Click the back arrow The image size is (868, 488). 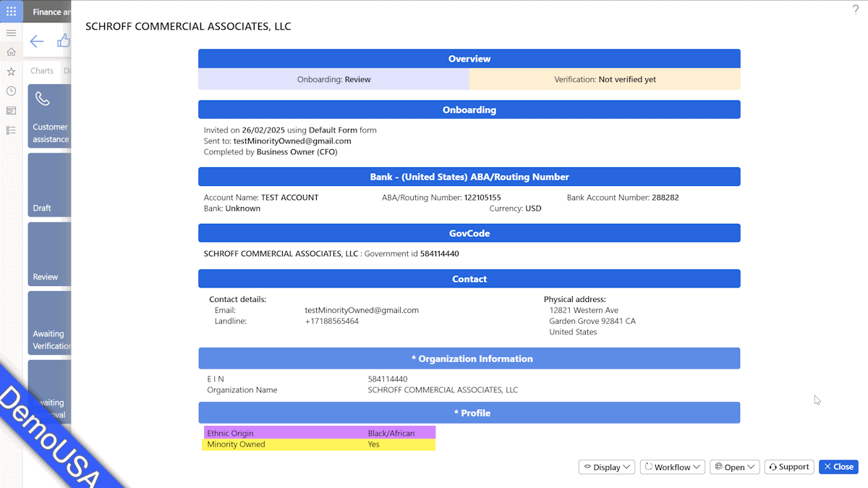click(36, 41)
